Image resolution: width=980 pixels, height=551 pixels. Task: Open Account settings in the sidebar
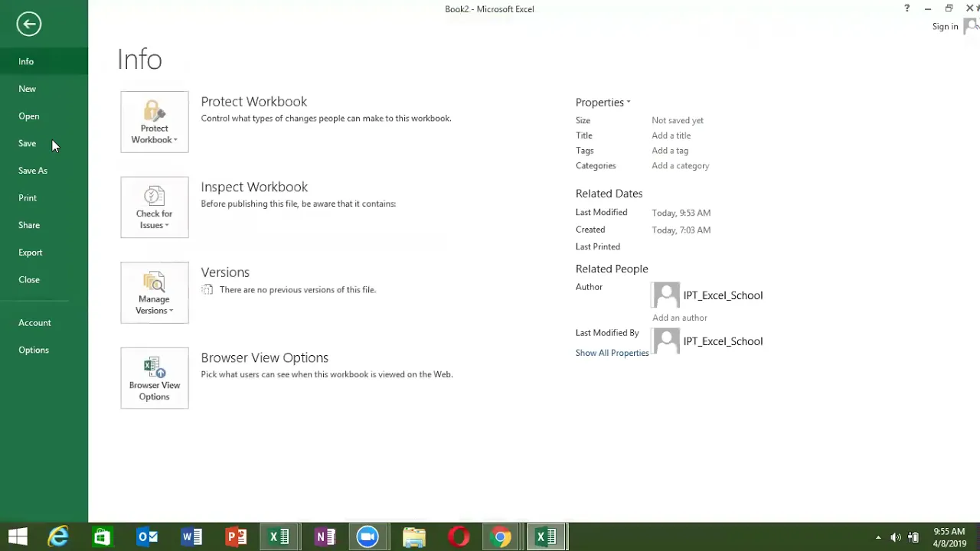[x=44, y=323]
